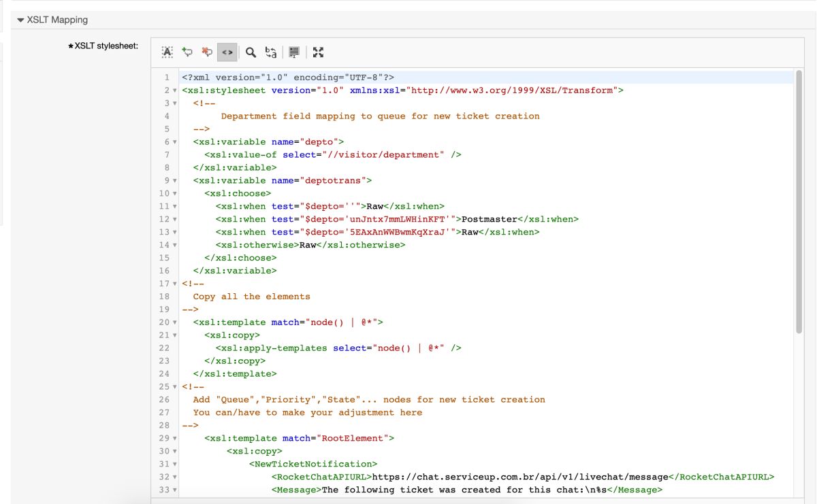Fold the comment block at line 17

pyautogui.click(x=174, y=284)
